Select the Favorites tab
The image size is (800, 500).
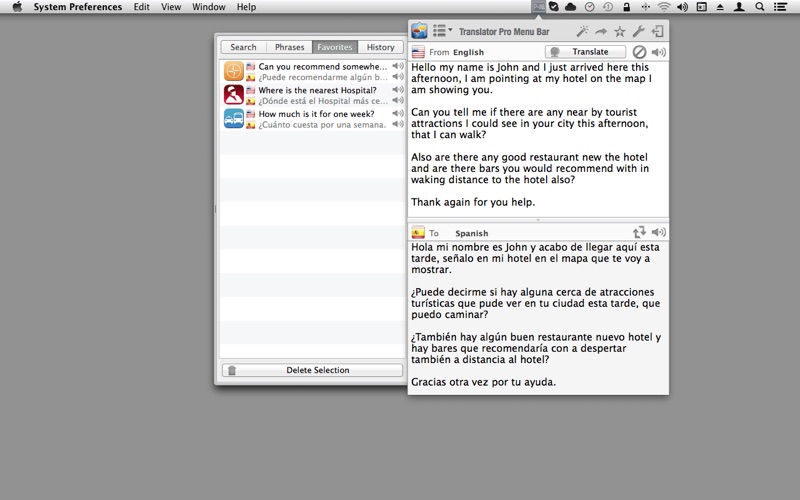(335, 47)
